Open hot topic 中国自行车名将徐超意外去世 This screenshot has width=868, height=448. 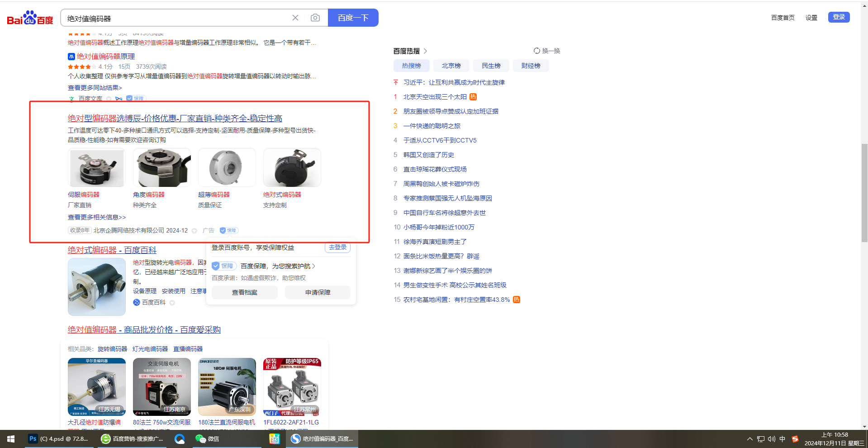pyautogui.click(x=445, y=213)
